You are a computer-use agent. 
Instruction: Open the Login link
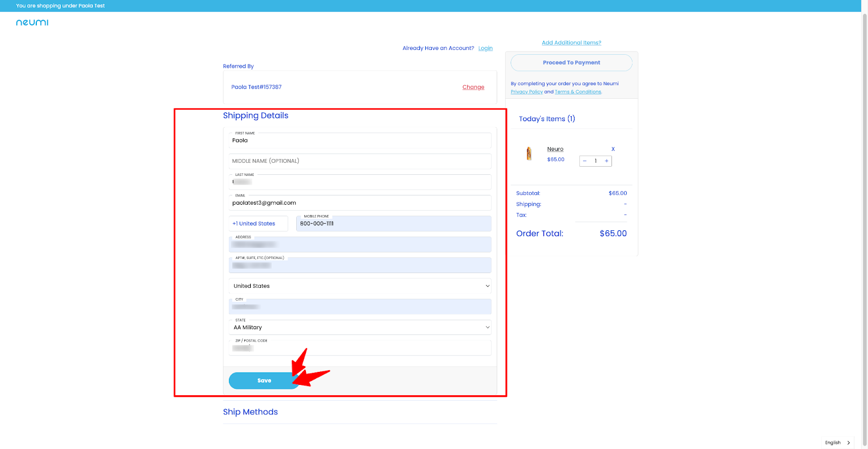tap(486, 48)
